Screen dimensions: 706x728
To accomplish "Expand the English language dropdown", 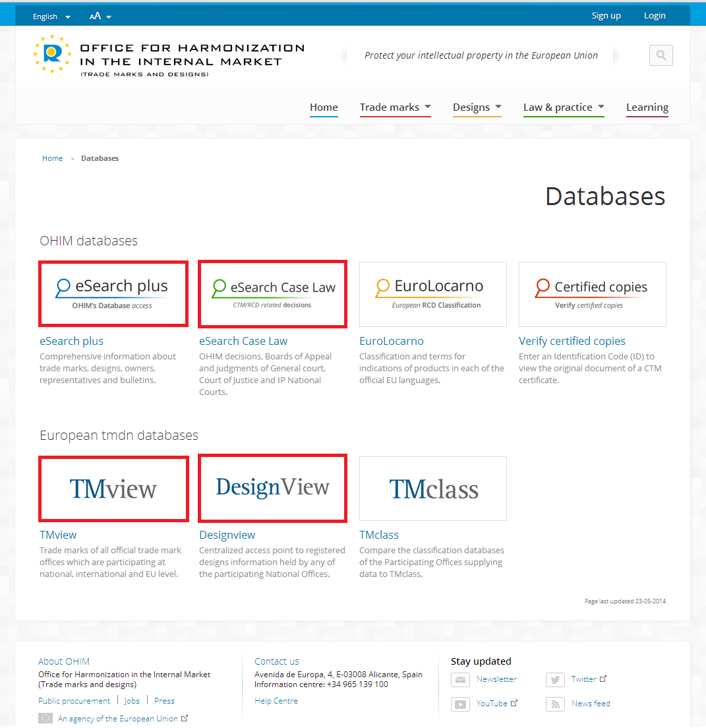I will (x=51, y=16).
